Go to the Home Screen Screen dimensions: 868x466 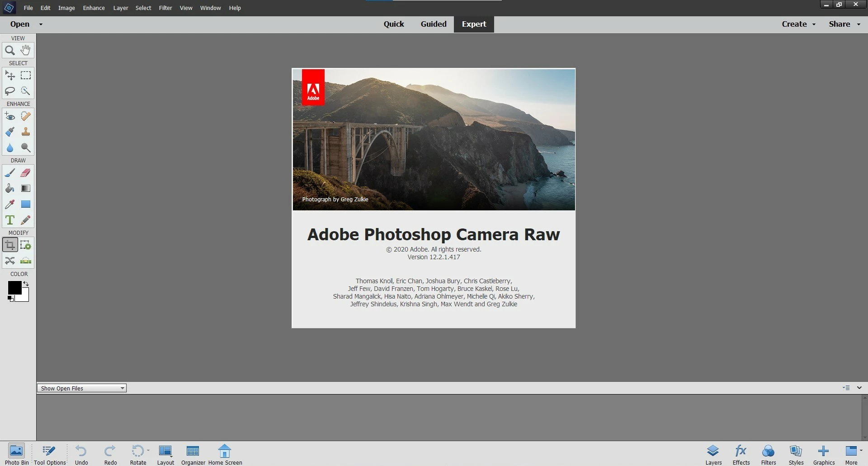(225, 454)
